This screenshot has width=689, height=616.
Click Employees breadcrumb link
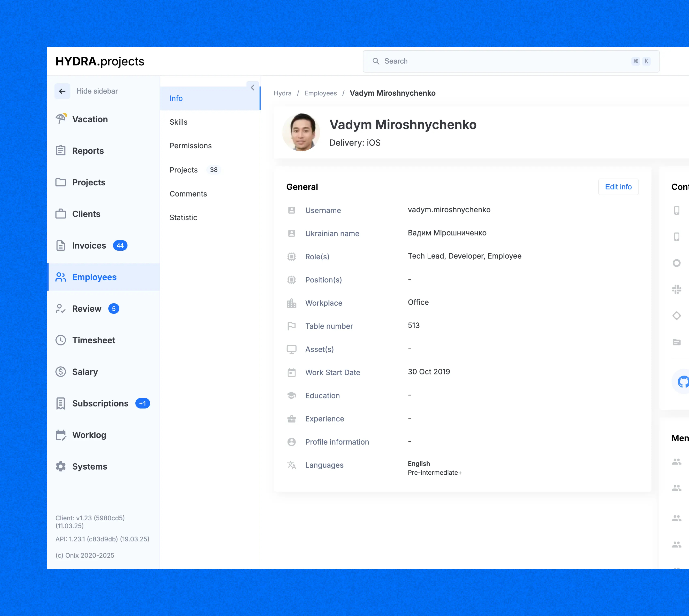pyautogui.click(x=320, y=93)
